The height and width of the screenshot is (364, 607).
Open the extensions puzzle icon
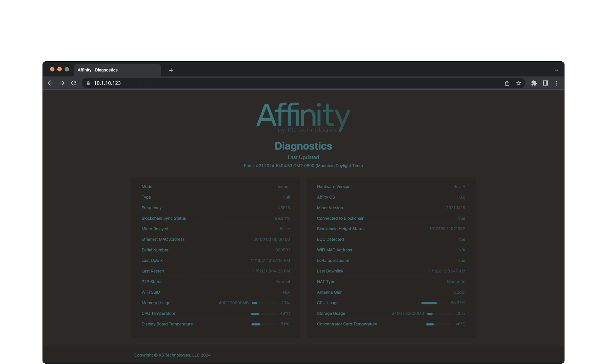coord(534,83)
